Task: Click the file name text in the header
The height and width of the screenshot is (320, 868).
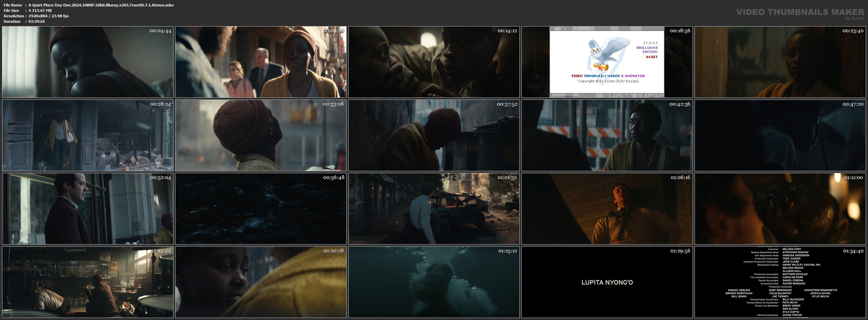Action: tap(101, 5)
